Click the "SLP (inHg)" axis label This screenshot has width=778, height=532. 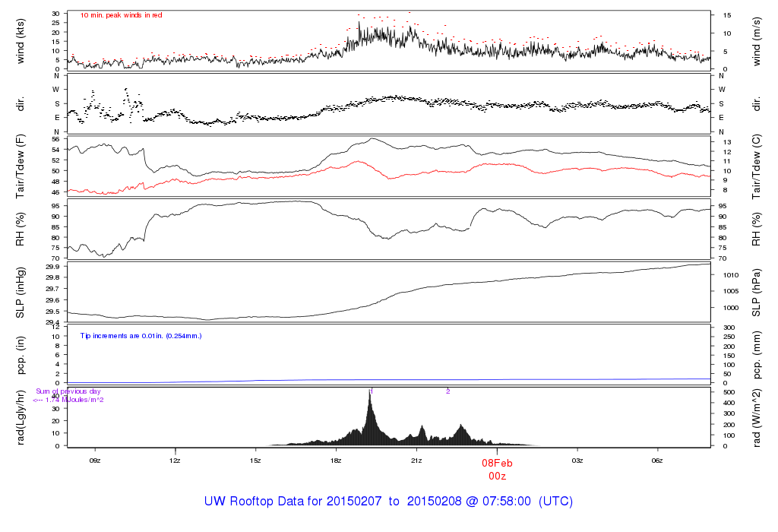[21, 293]
